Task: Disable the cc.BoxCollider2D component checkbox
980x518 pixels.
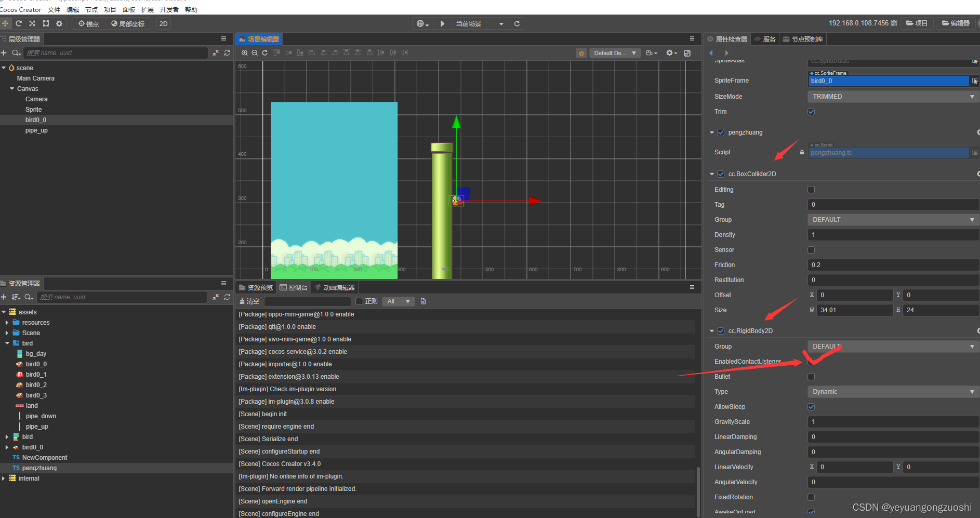Action: pyautogui.click(x=721, y=174)
